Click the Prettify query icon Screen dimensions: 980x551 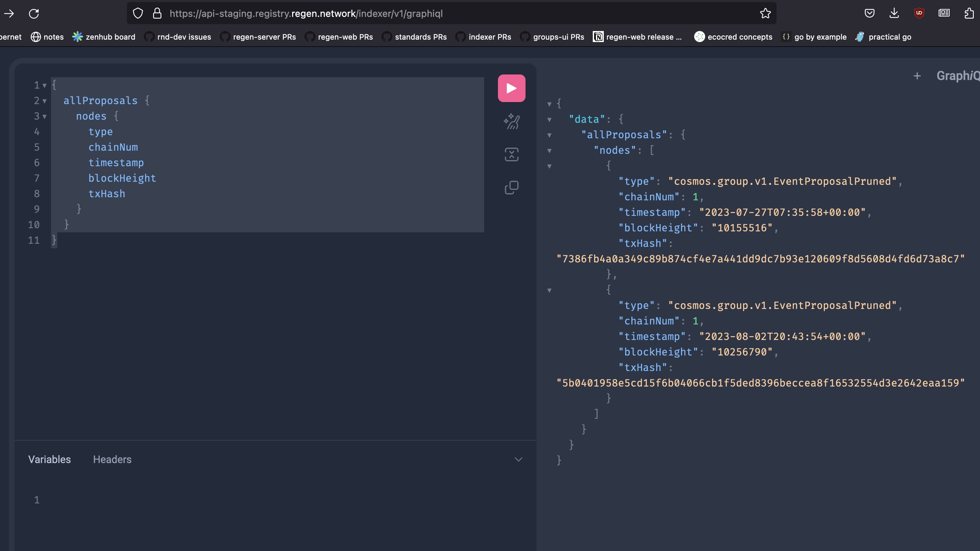[x=511, y=121]
